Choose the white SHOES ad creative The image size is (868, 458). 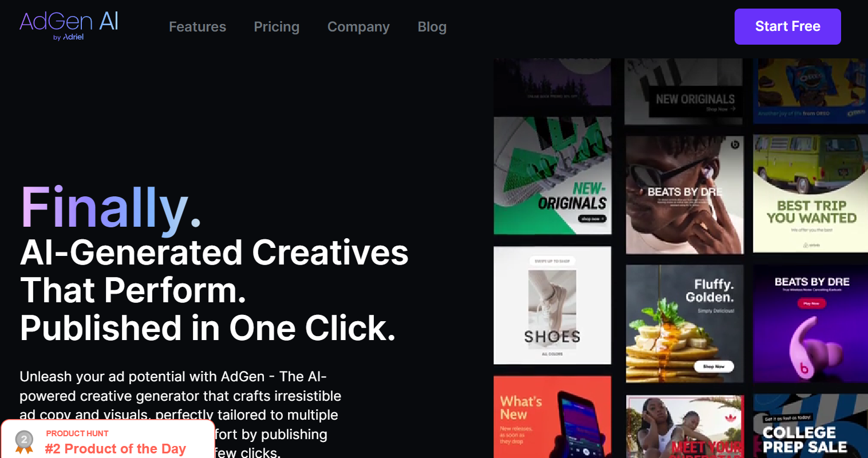tap(553, 305)
